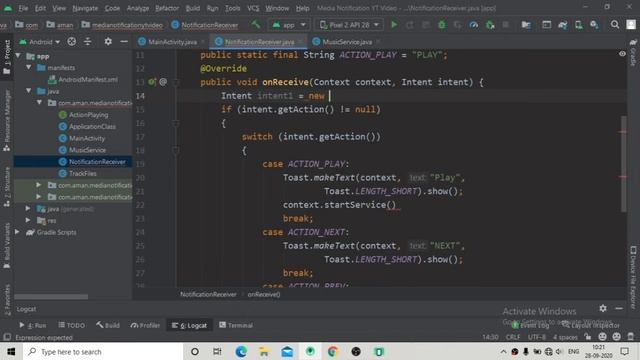Click the editor vertical scrollbar
Viewport: 640px width, 360px height.
(623, 163)
